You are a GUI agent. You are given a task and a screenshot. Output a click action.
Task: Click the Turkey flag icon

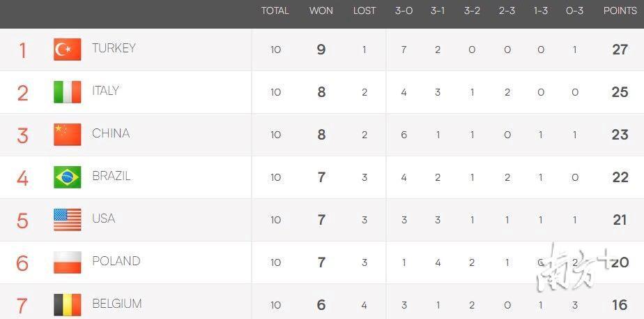68,50
